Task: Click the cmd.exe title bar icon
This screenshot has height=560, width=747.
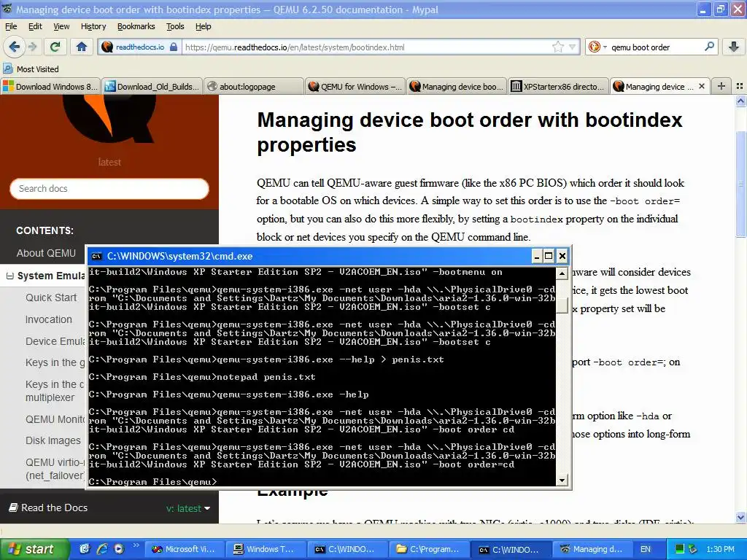Action: [97, 256]
